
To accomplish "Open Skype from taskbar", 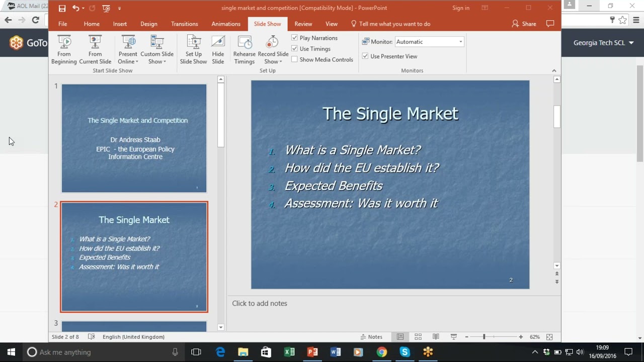I will [x=405, y=352].
